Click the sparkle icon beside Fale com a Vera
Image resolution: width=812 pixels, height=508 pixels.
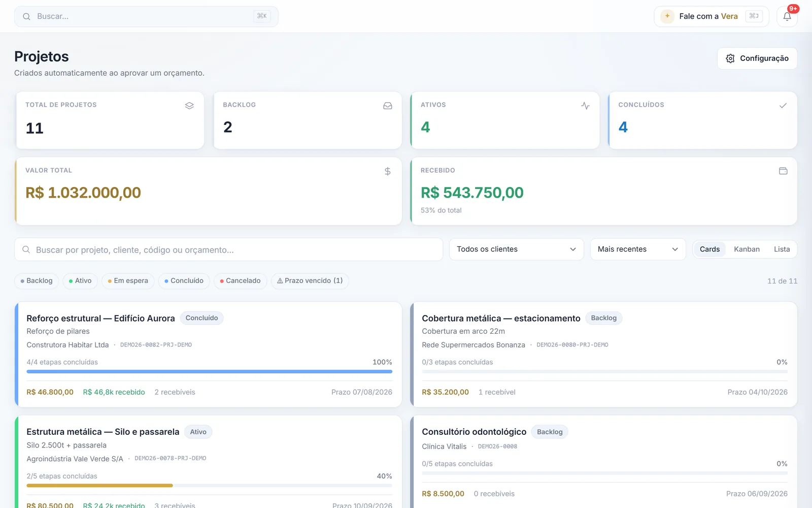click(x=667, y=16)
